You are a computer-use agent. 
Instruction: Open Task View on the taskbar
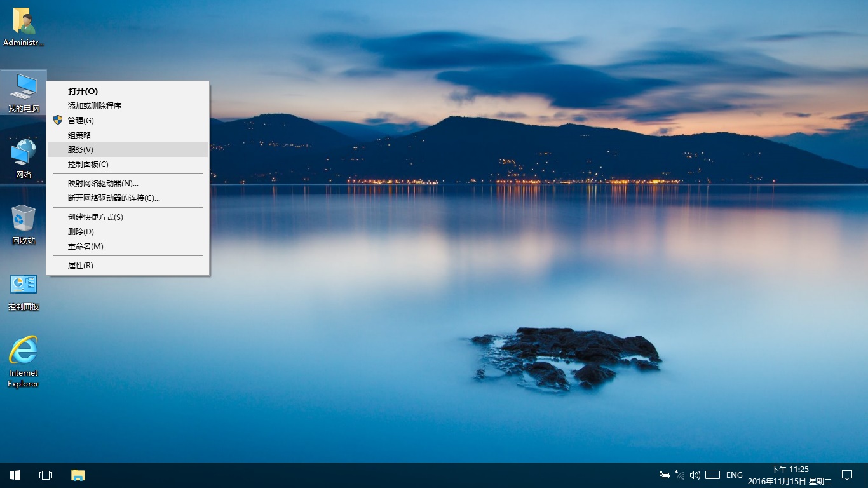(46, 475)
